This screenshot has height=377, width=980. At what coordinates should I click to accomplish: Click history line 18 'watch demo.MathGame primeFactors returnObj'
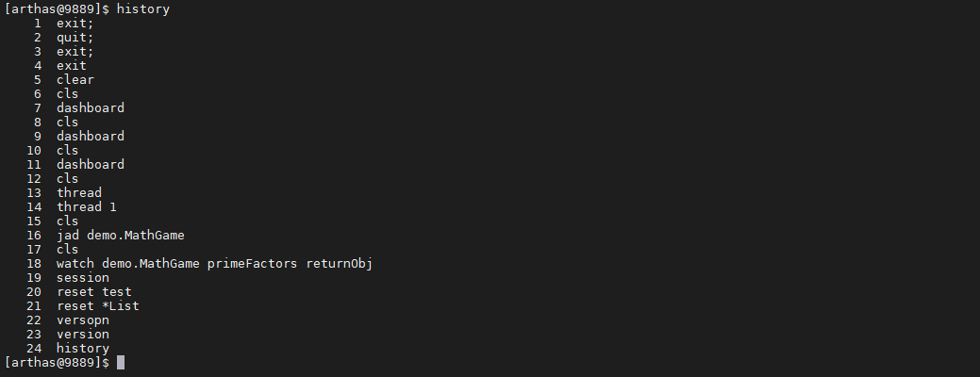click(214, 263)
